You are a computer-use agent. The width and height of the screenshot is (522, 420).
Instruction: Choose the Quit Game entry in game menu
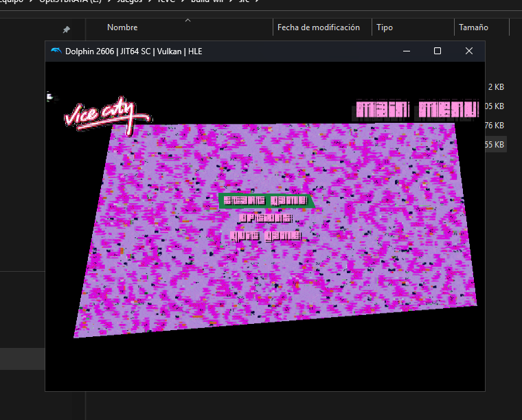(266, 236)
